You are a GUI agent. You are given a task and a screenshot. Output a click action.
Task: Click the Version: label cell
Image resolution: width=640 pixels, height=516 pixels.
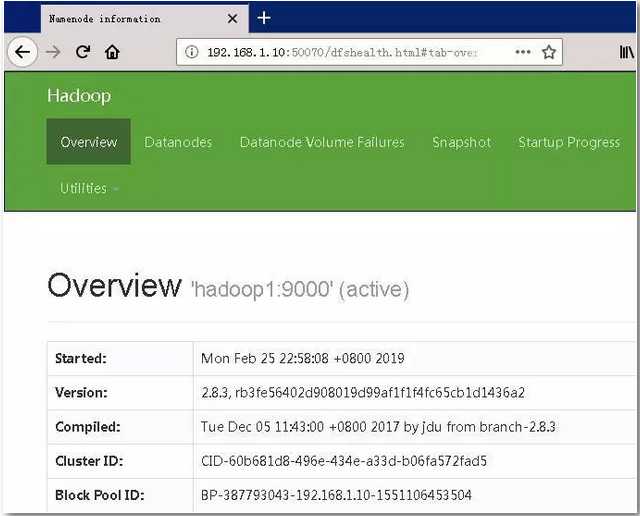click(x=120, y=393)
